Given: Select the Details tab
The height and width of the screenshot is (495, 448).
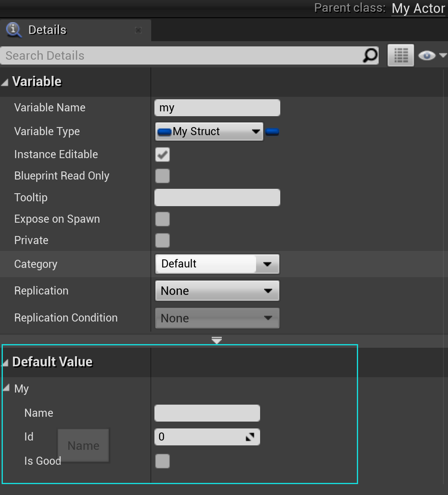Looking at the screenshot, I should click(47, 30).
